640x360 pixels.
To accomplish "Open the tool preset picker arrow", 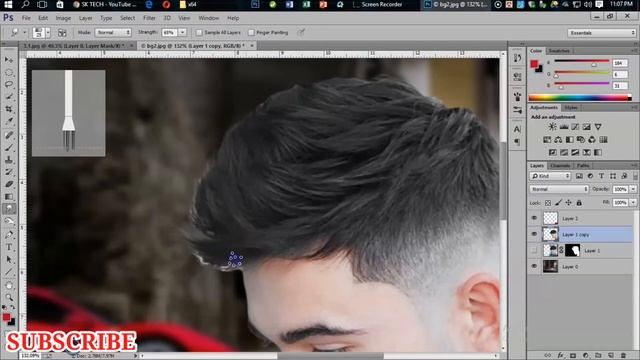I will (x=24, y=32).
